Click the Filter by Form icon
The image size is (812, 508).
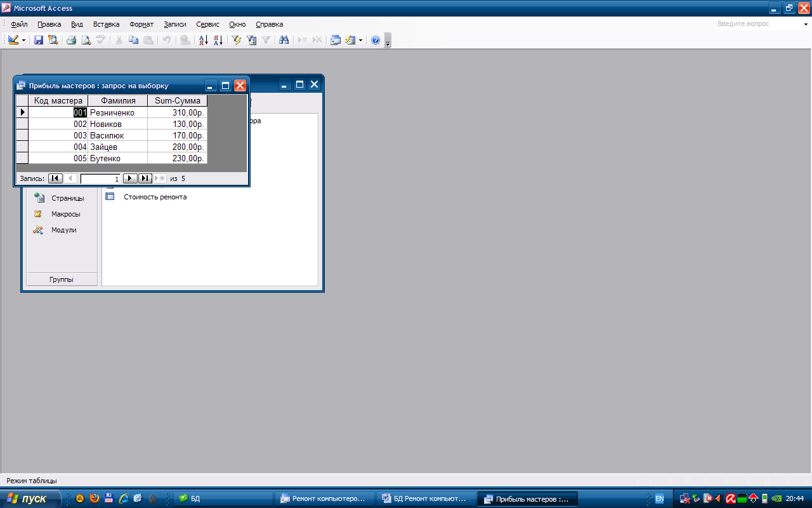tap(252, 40)
